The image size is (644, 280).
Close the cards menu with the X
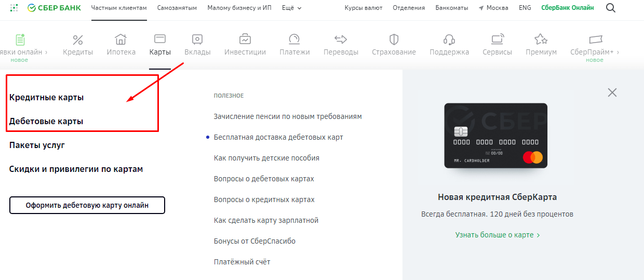pyautogui.click(x=612, y=92)
